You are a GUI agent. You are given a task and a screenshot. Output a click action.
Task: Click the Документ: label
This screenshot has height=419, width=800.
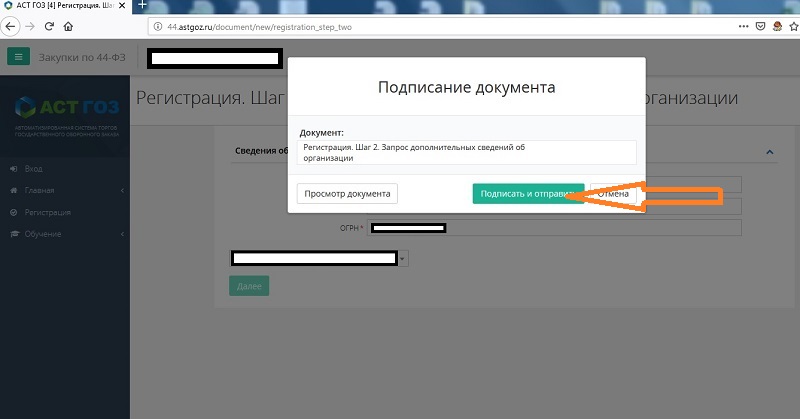coord(321,133)
